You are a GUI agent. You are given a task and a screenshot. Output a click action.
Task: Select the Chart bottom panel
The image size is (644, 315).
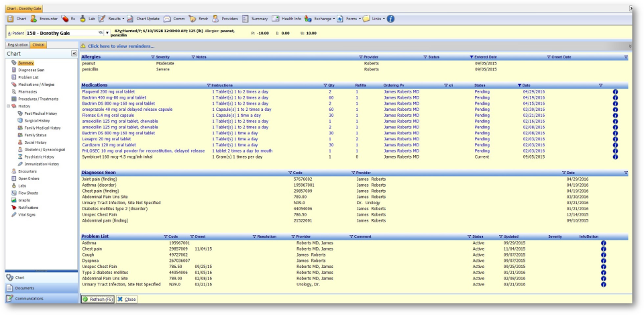coord(41,277)
